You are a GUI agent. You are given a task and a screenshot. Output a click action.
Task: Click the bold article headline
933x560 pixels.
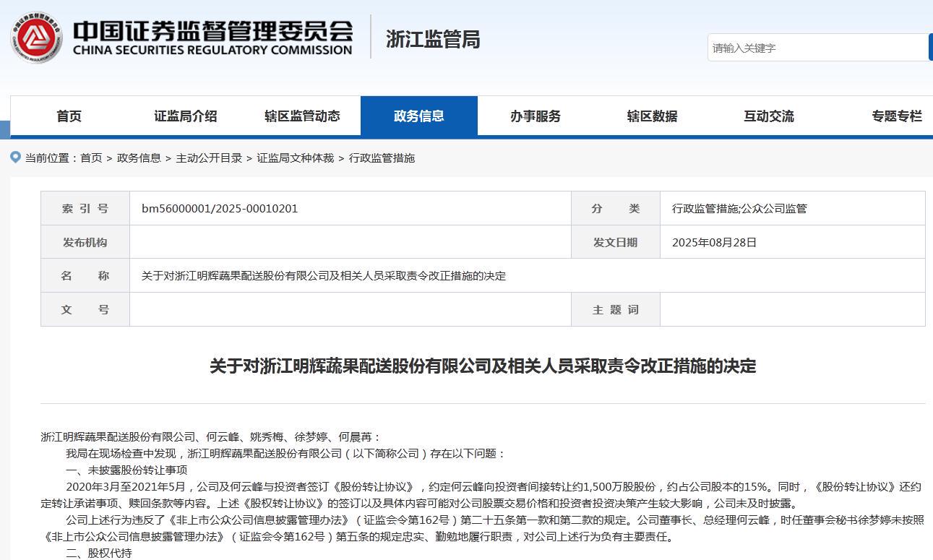483,366
